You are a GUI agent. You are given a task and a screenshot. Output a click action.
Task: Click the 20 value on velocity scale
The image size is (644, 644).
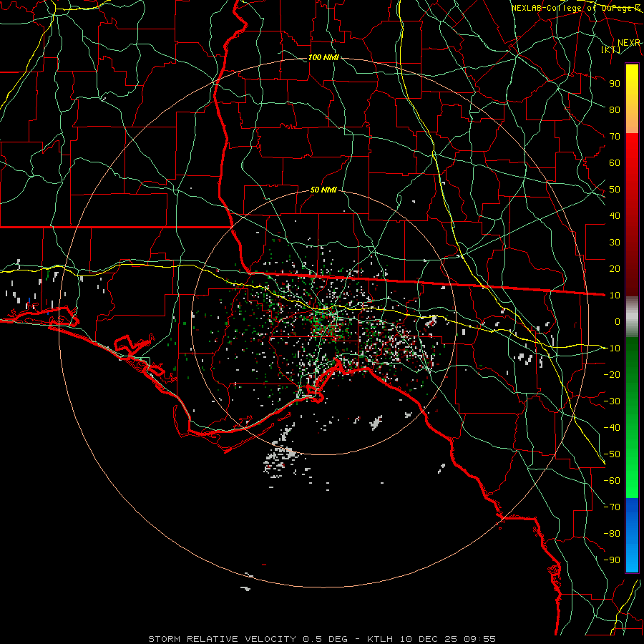pyautogui.click(x=615, y=268)
